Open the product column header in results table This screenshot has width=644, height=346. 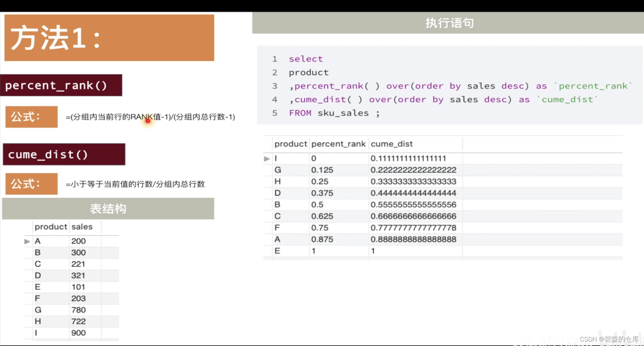pyautogui.click(x=290, y=144)
